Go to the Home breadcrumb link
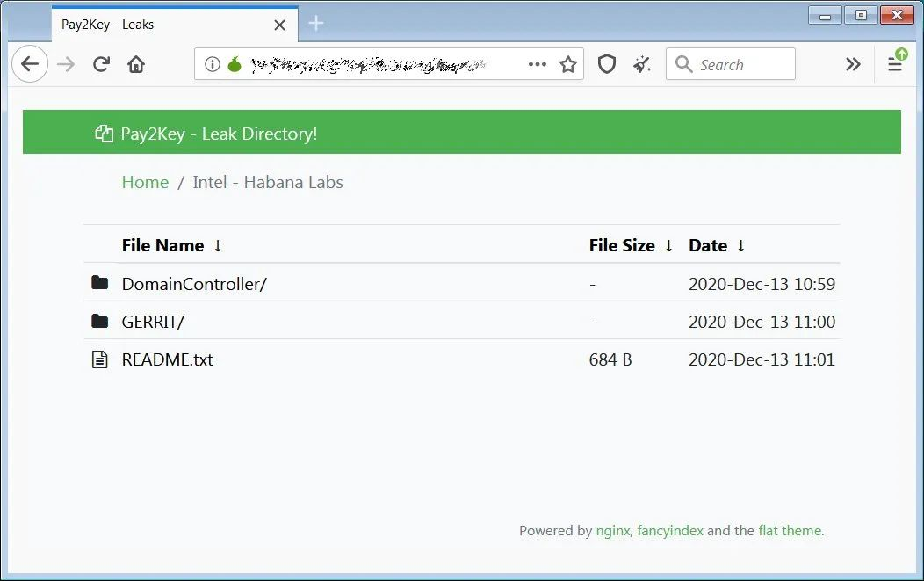The width and height of the screenshot is (924, 581). pyautogui.click(x=145, y=182)
